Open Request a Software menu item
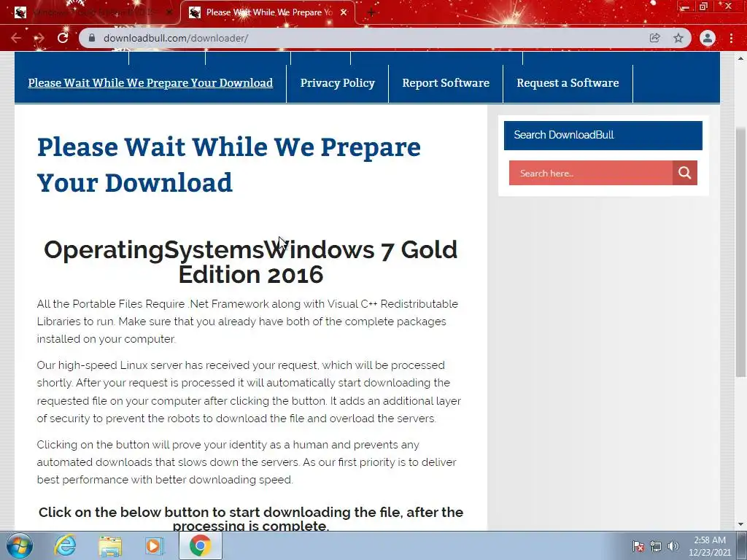 pyautogui.click(x=568, y=83)
